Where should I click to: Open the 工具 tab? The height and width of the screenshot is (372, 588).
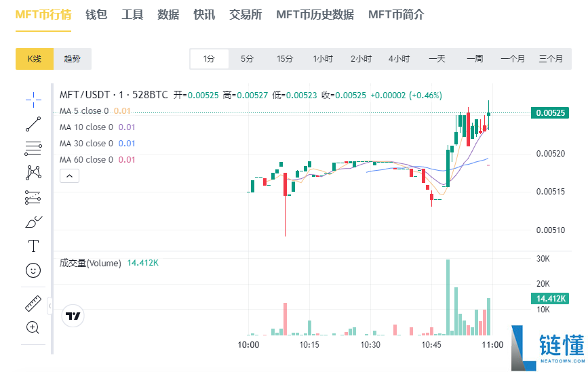[132, 15]
